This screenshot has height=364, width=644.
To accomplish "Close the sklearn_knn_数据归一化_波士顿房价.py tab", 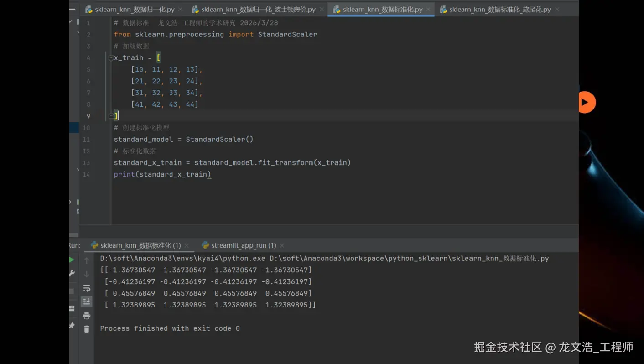I will (x=321, y=10).
